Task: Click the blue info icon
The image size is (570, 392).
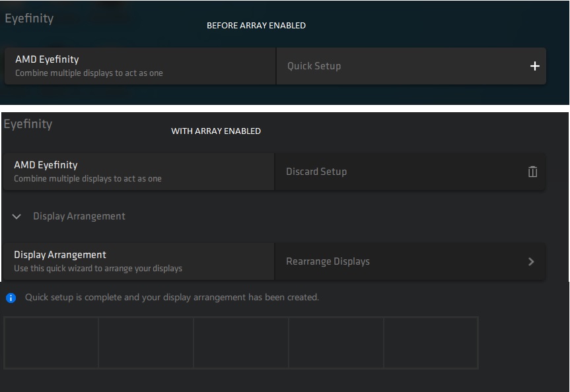Action: (11, 298)
